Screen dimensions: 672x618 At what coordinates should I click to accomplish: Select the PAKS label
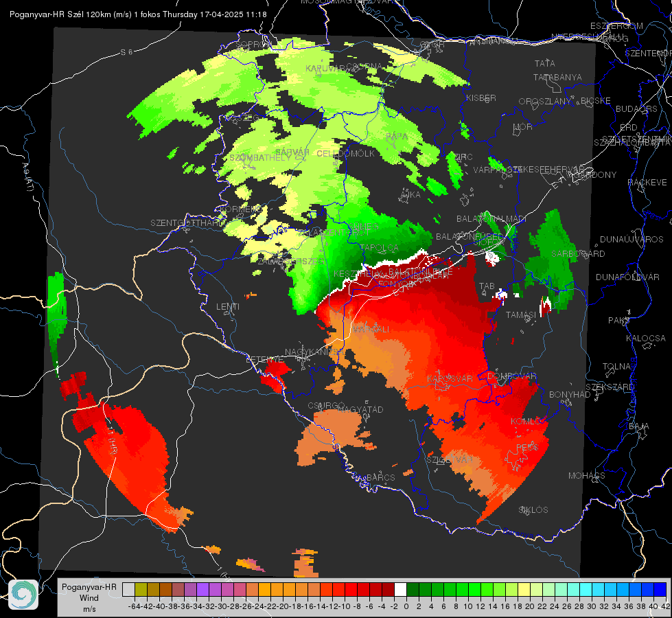[x=619, y=320]
